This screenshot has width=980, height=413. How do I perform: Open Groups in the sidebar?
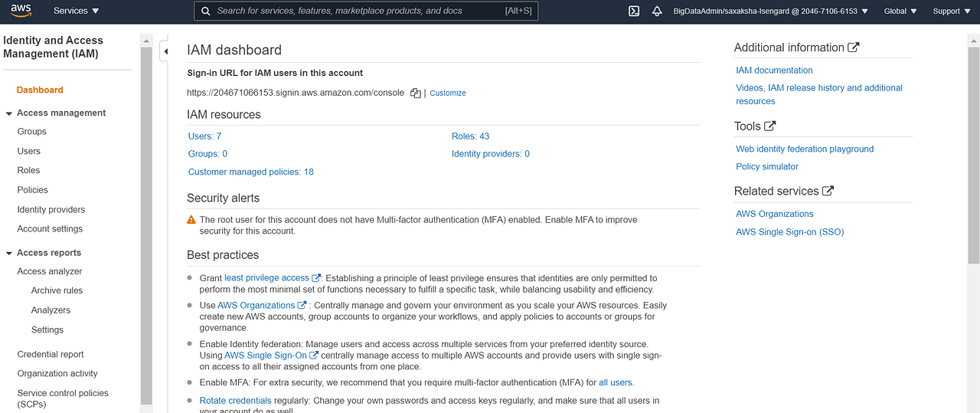pyautogui.click(x=32, y=132)
